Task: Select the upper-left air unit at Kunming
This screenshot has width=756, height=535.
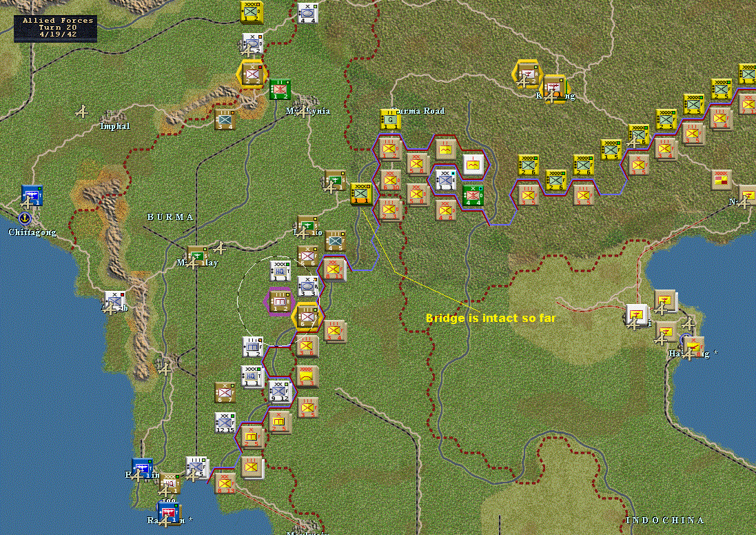Action: [528, 74]
